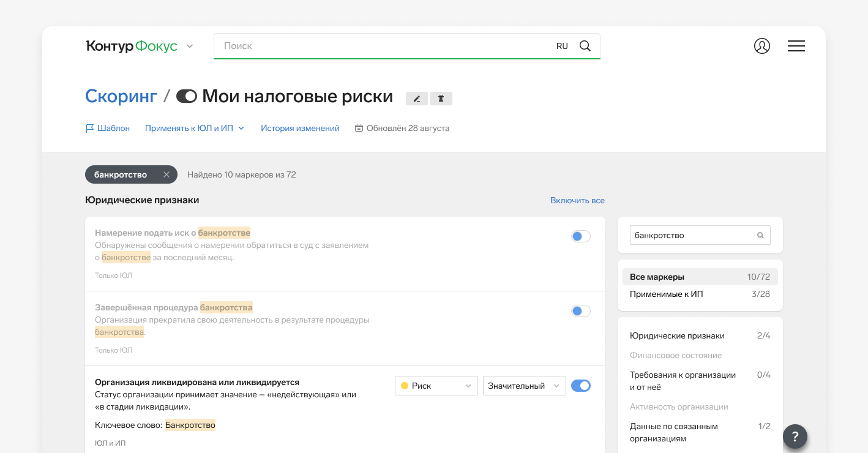Open the user profile icon
The height and width of the screenshot is (453, 868).
761,46
